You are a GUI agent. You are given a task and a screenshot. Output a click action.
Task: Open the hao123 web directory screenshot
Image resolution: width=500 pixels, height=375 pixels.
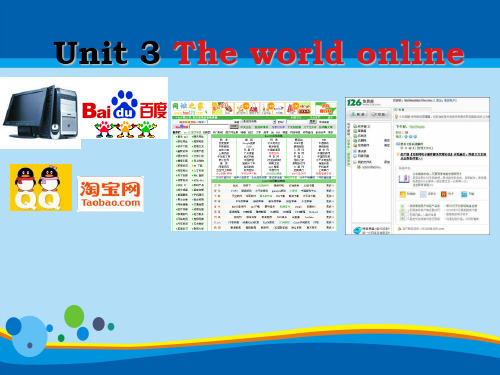(254, 166)
